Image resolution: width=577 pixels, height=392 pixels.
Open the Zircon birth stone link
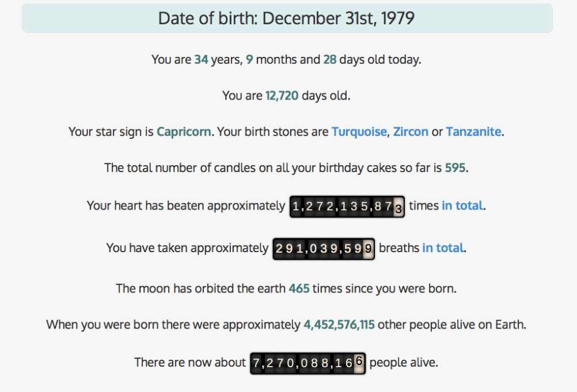point(411,132)
